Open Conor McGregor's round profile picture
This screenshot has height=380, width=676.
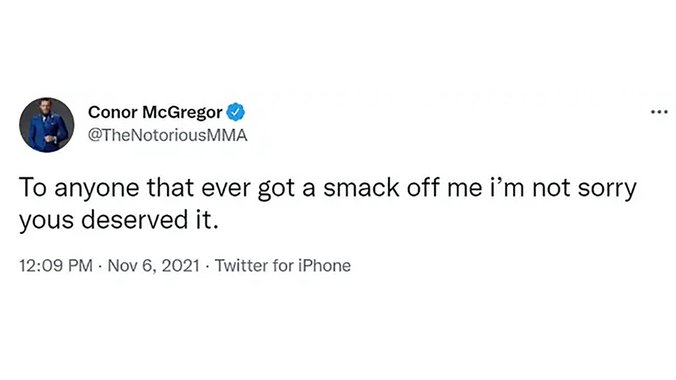coord(47,125)
